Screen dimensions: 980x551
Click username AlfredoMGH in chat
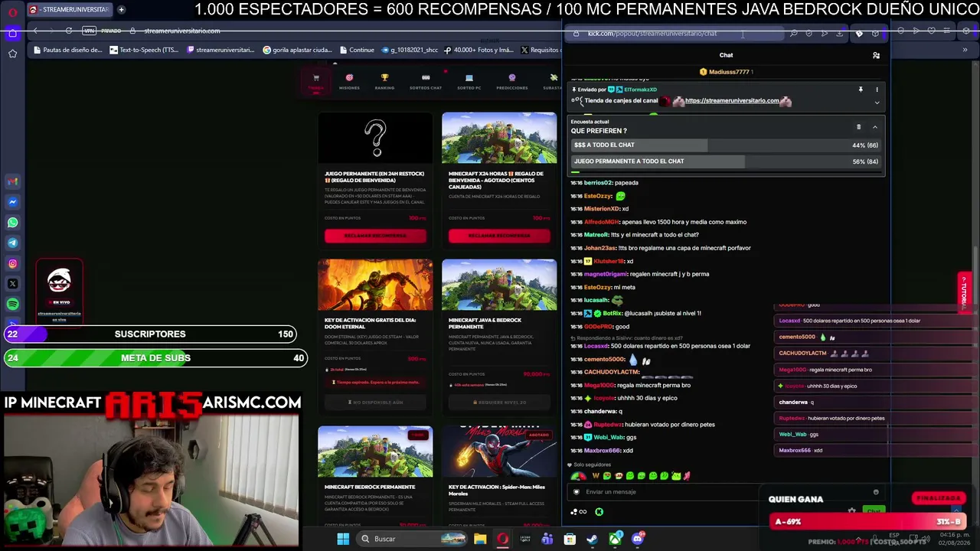(x=601, y=222)
